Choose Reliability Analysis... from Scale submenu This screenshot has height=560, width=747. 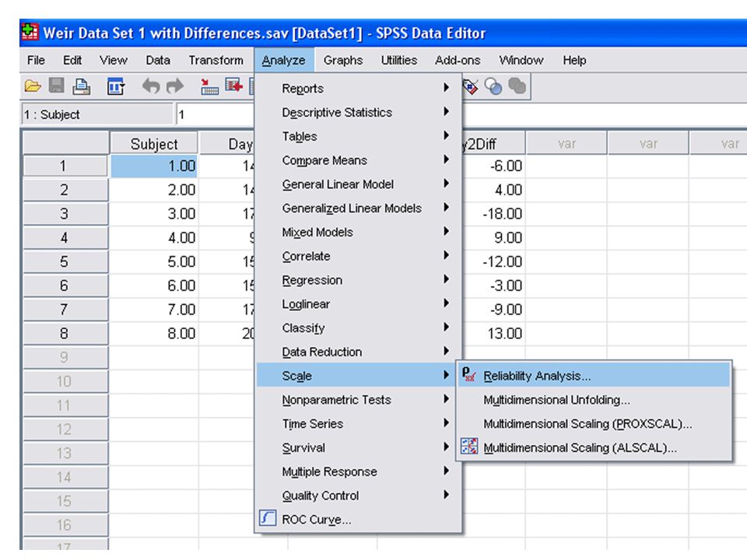594,375
